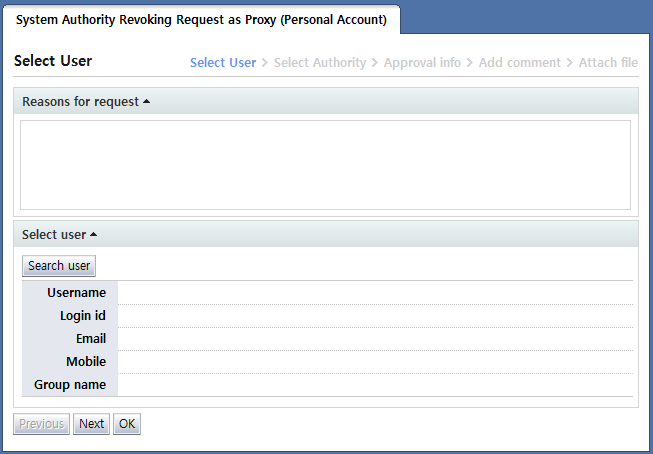
Task: Click the disabled Previous button
Action: click(42, 424)
